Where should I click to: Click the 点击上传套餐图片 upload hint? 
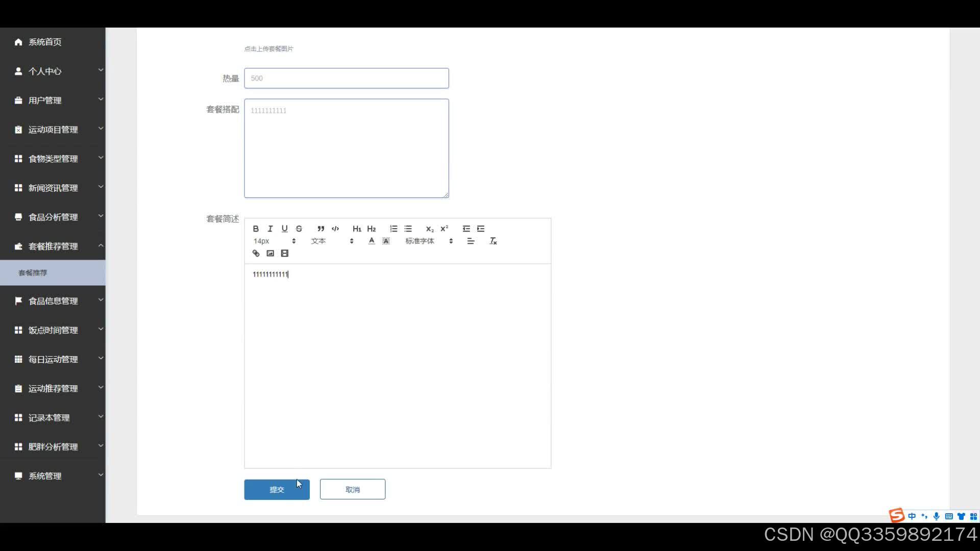(268, 49)
